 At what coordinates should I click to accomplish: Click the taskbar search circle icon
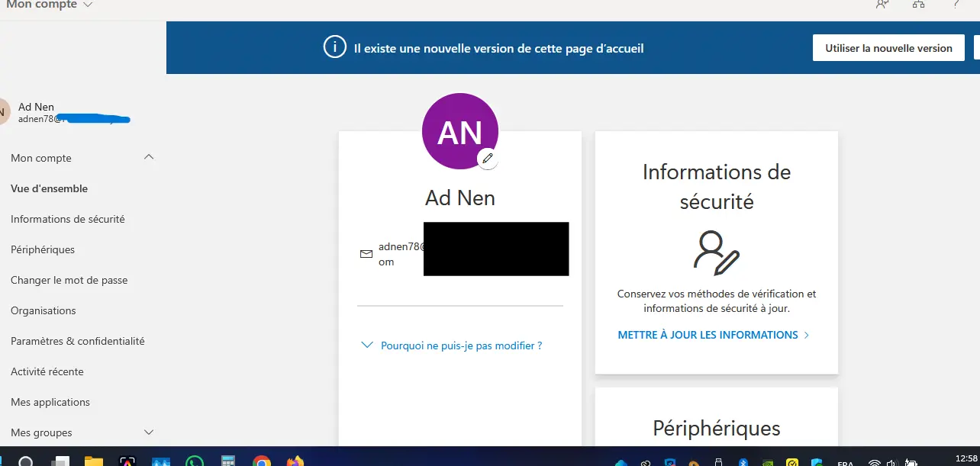[x=26, y=461]
